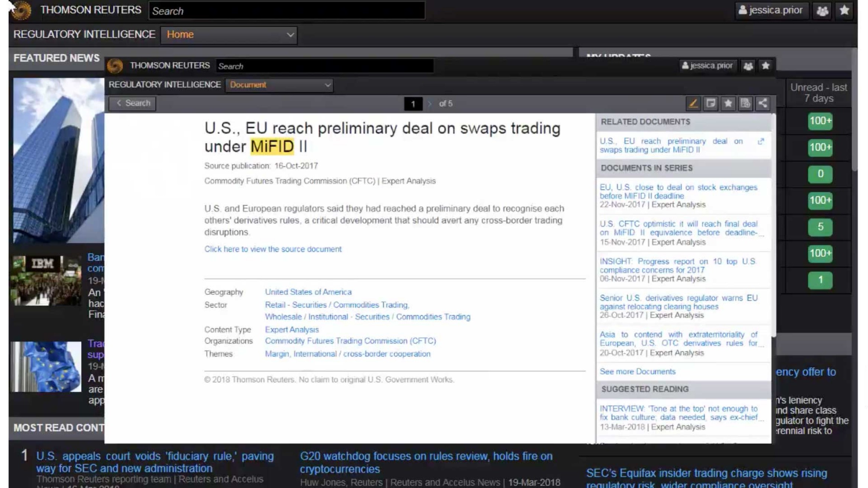Click the green unread badge showing 5
This screenshot has width=868, height=488.
point(820,227)
